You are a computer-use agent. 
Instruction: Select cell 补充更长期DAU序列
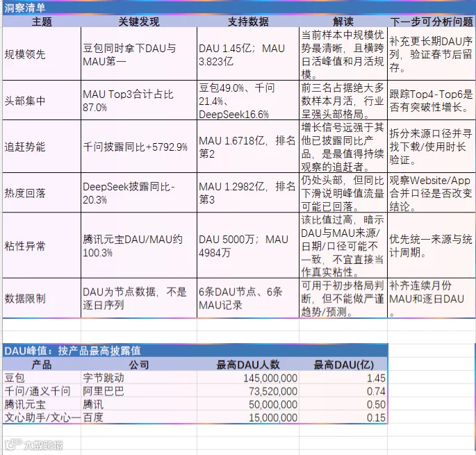pos(432,54)
